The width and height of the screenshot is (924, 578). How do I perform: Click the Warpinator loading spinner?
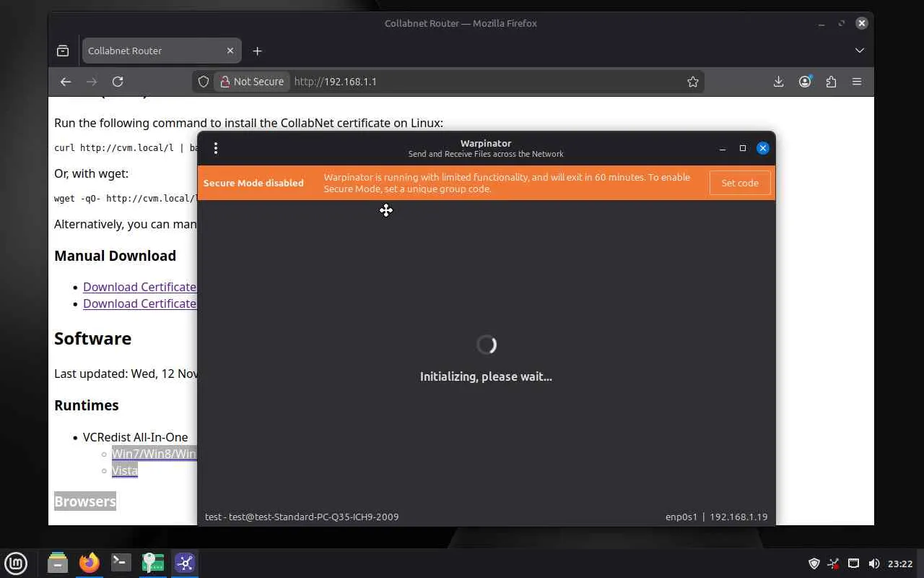pos(487,345)
